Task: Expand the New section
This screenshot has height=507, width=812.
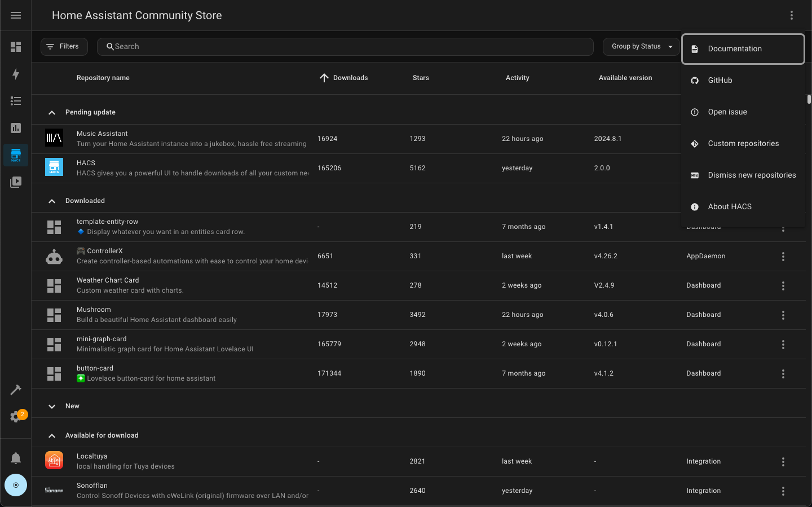Action: click(x=51, y=406)
